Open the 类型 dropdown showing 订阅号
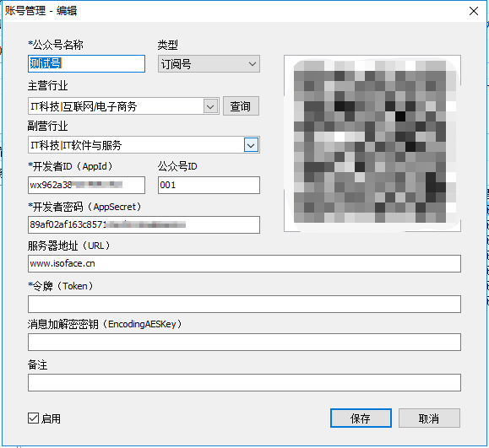The width and height of the screenshot is (489, 448). pyautogui.click(x=209, y=64)
